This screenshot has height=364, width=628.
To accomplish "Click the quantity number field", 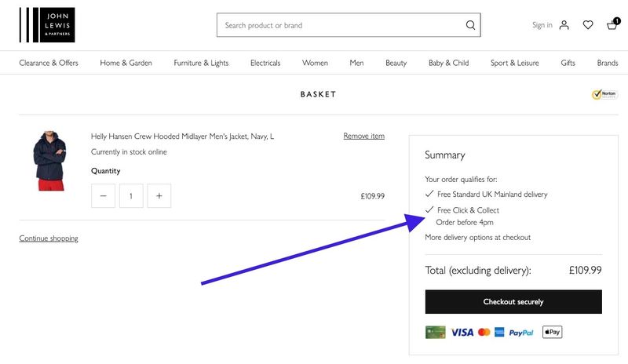I will (x=131, y=196).
